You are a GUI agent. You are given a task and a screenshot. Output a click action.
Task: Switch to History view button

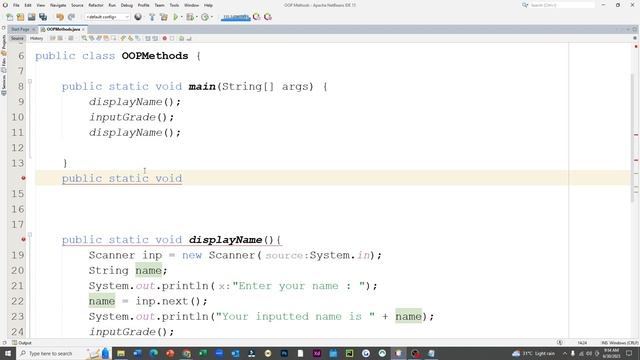pos(36,38)
